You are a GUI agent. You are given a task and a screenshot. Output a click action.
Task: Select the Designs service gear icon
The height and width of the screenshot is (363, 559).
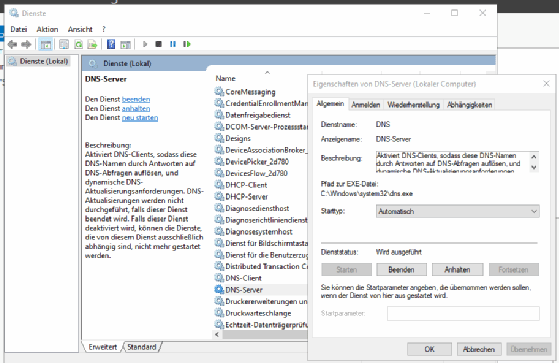click(219, 138)
